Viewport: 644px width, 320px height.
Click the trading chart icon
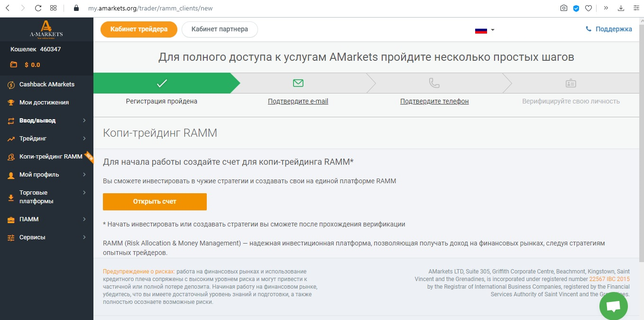[x=11, y=139]
